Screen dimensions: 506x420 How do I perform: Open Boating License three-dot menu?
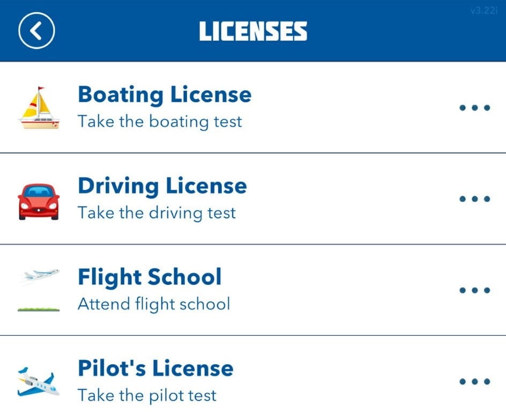coord(474,108)
